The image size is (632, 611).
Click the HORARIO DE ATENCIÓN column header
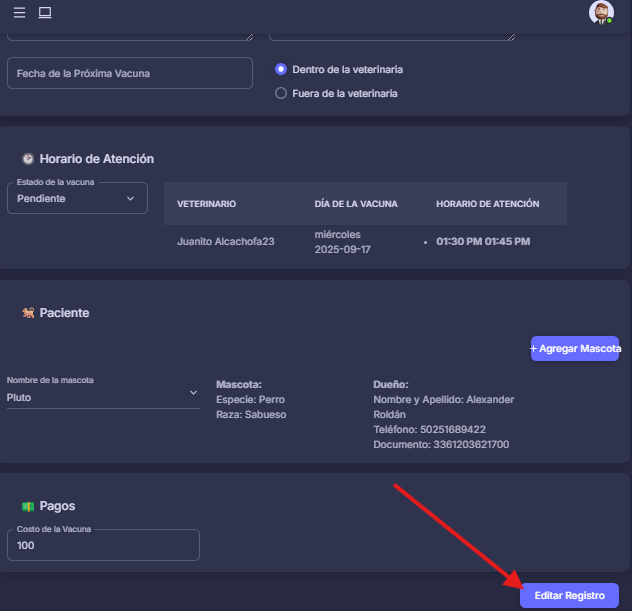[x=487, y=204]
